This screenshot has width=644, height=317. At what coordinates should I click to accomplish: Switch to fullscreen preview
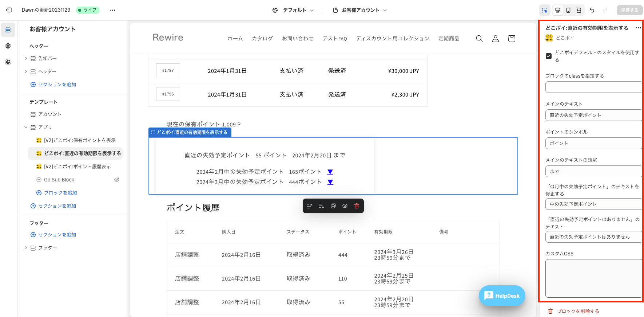point(579,10)
